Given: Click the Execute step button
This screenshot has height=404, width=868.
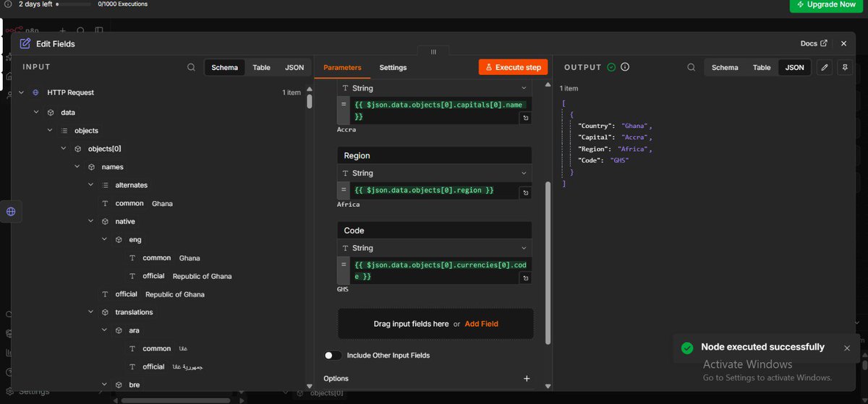Looking at the screenshot, I should 513,67.
